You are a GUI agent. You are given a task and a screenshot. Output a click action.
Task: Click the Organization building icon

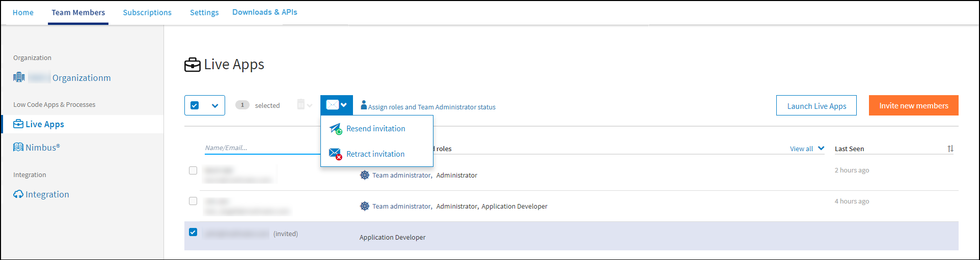[19, 77]
